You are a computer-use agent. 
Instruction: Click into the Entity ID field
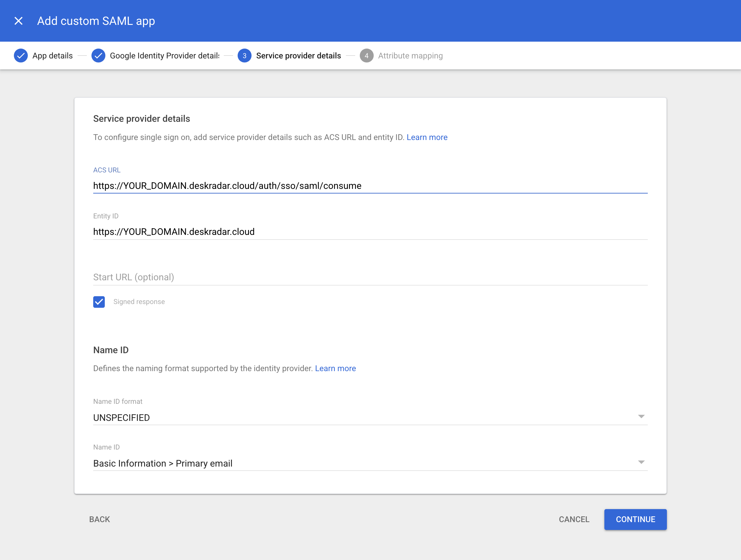(x=370, y=232)
